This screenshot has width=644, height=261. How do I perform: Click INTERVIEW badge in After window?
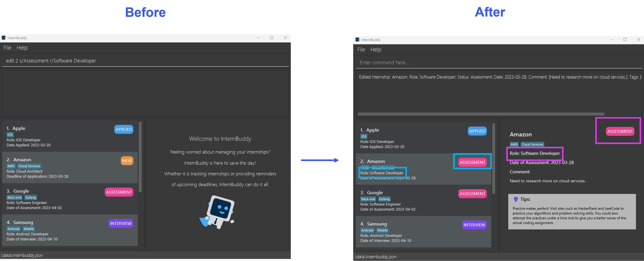click(474, 225)
